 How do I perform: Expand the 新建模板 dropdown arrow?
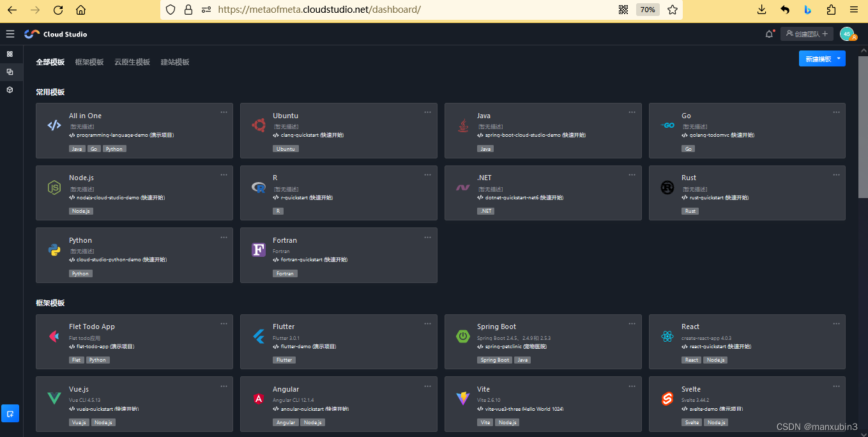point(839,58)
